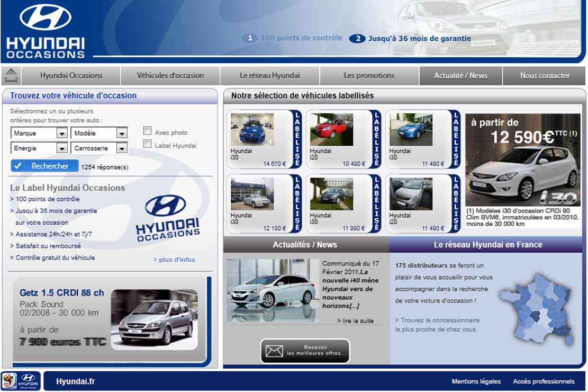Image resolution: width=588 pixels, height=392 pixels.
Task: Click the Hyundai Occasions logo in header
Action: (x=46, y=31)
